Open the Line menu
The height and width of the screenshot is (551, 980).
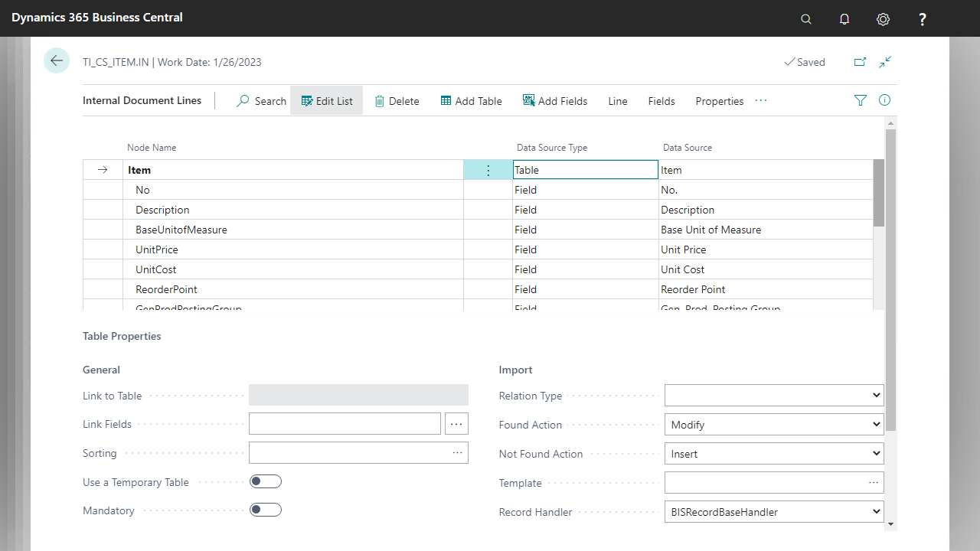point(618,101)
